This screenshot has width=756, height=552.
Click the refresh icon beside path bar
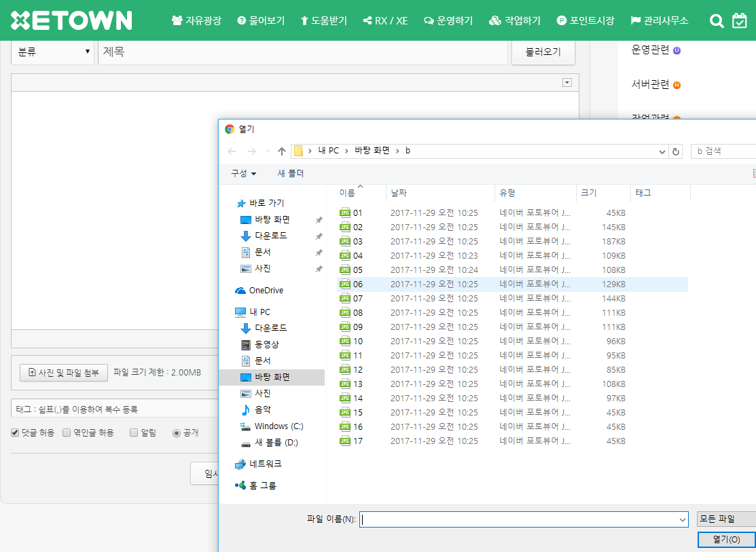[675, 151]
